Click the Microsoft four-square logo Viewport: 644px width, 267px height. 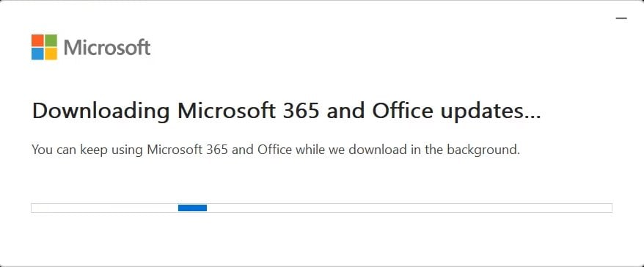(44, 47)
